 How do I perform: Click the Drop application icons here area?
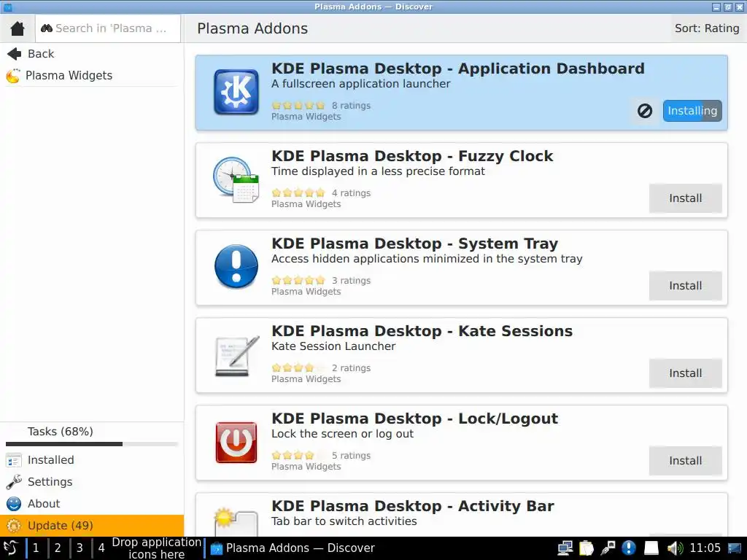(157, 548)
